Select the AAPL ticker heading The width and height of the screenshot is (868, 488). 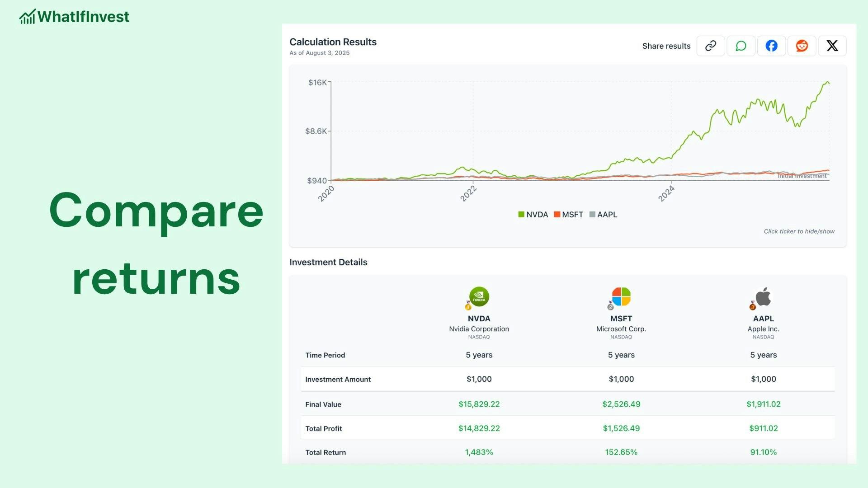click(764, 319)
